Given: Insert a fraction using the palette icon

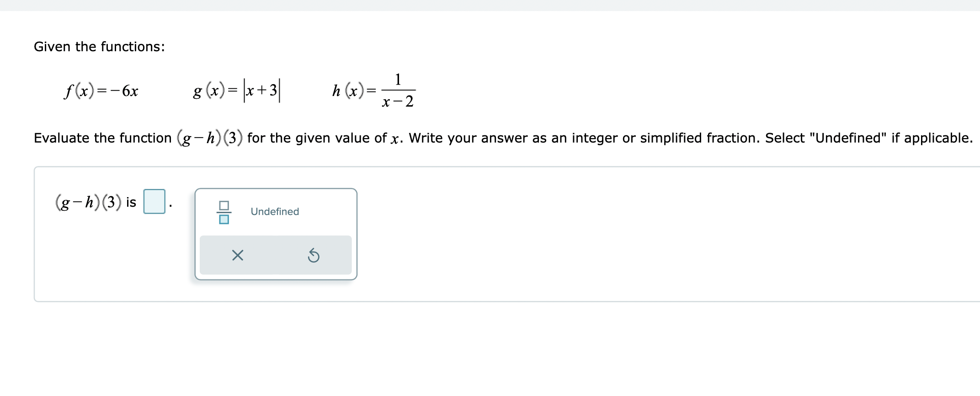Looking at the screenshot, I should (x=224, y=212).
